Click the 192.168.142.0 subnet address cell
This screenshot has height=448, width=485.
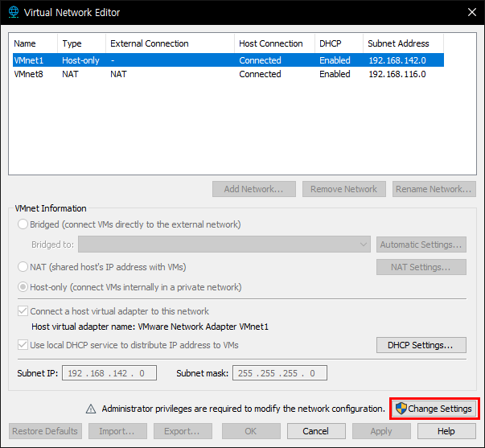coord(397,60)
